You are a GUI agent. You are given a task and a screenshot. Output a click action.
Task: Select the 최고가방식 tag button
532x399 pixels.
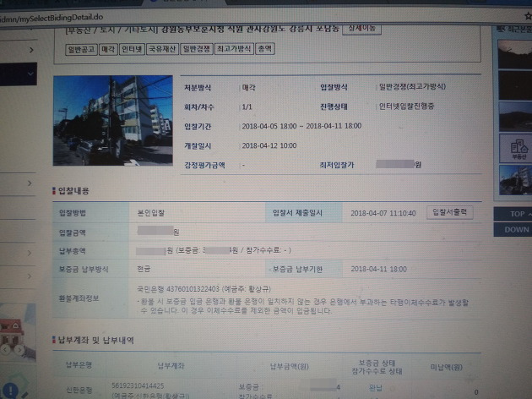(x=234, y=49)
